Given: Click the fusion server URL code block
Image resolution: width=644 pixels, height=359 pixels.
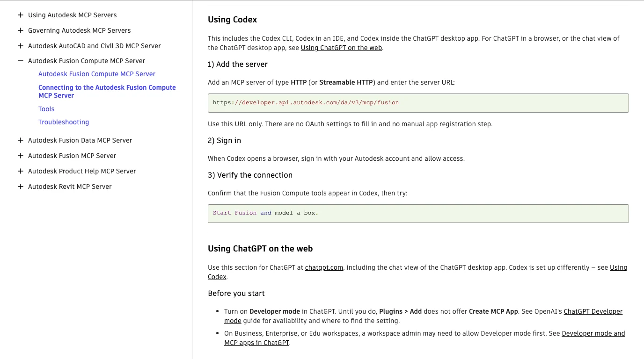Looking at the screenshot, I should coord(418,103).
